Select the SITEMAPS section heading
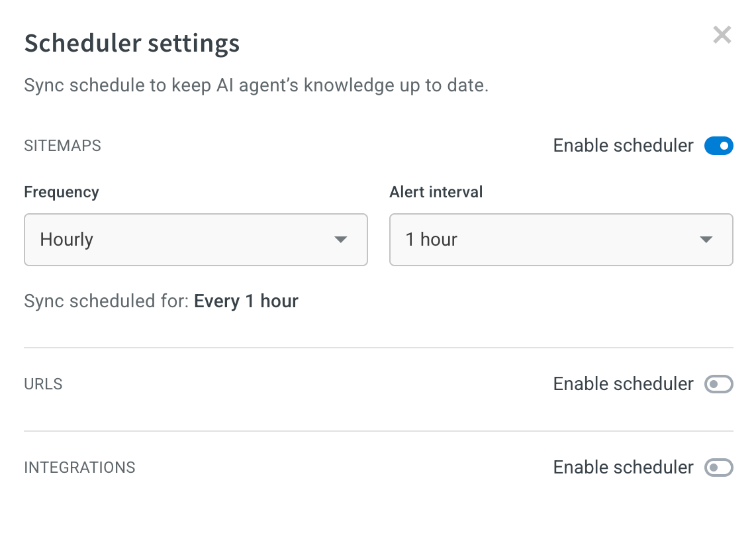This screenshot has height=543, width=756. [x=62, y=146]
